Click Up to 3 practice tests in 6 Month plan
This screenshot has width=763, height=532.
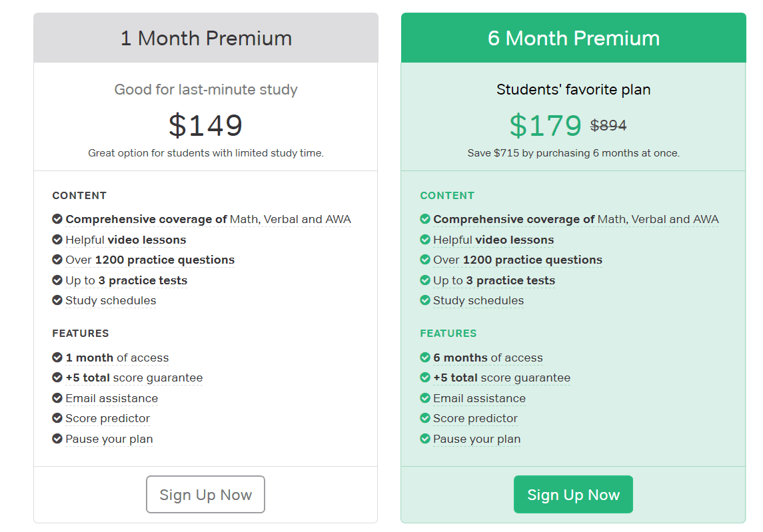point(494,280)
